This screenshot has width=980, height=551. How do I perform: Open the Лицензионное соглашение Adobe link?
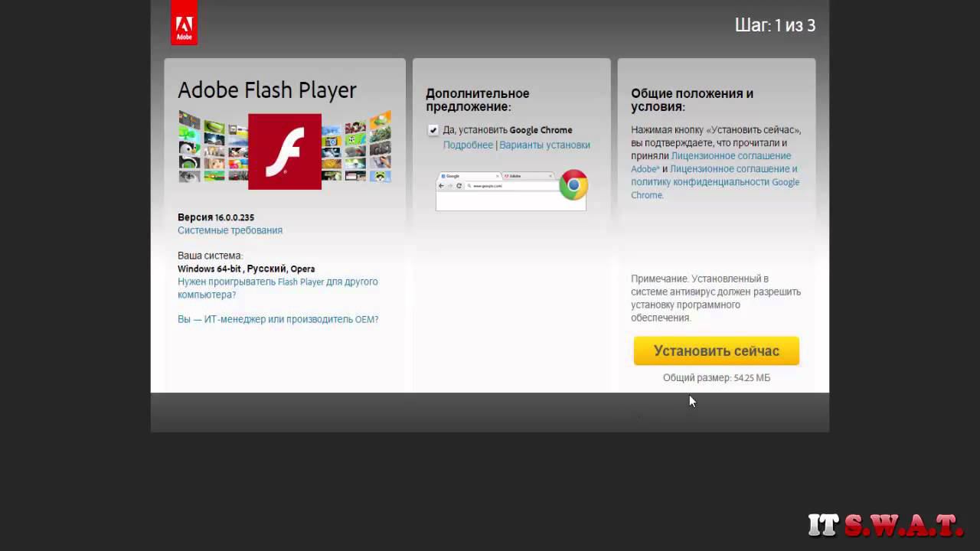tap(711, 162)
